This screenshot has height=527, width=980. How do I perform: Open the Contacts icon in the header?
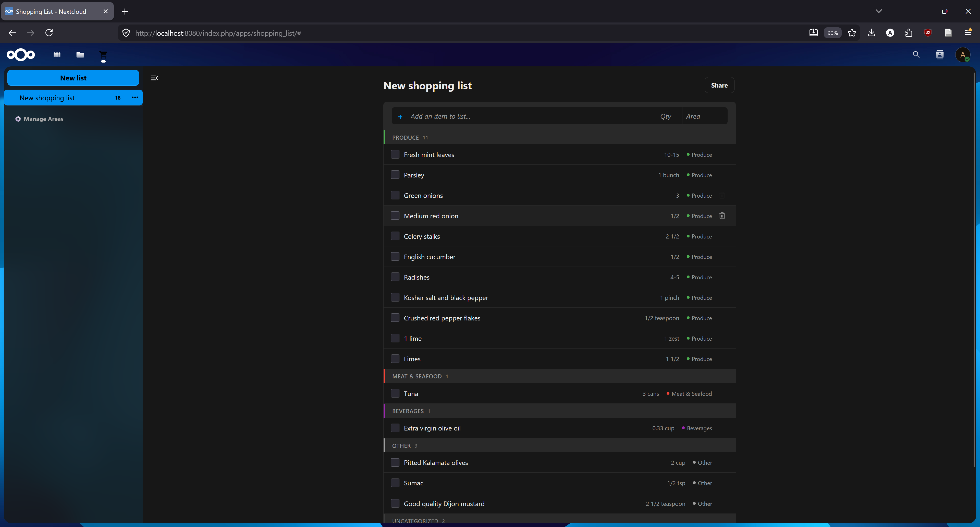click(940, 55)
